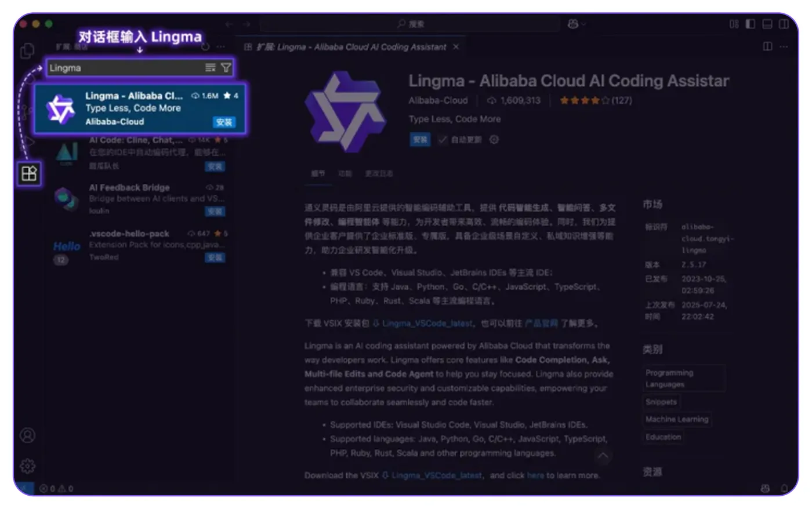Click the scroll-to-top chevron button
The image size is (812, 512).
point(603,456)
